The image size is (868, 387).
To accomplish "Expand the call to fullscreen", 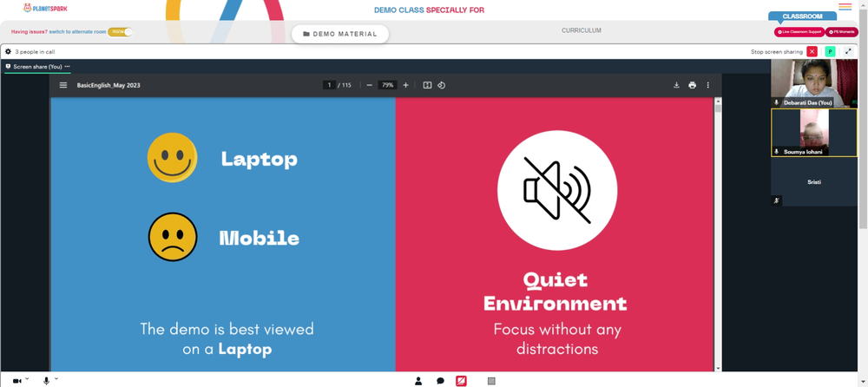I will (x=848, y=51).
